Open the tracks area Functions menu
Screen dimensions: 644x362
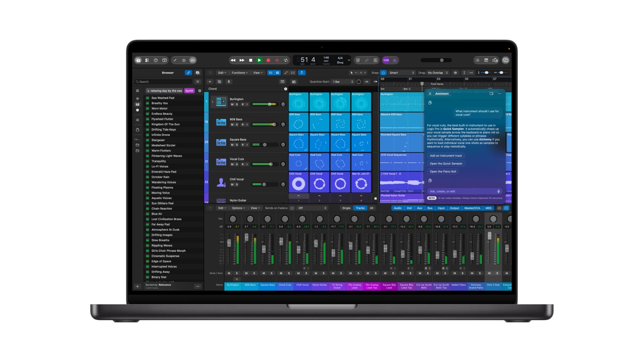240,73
